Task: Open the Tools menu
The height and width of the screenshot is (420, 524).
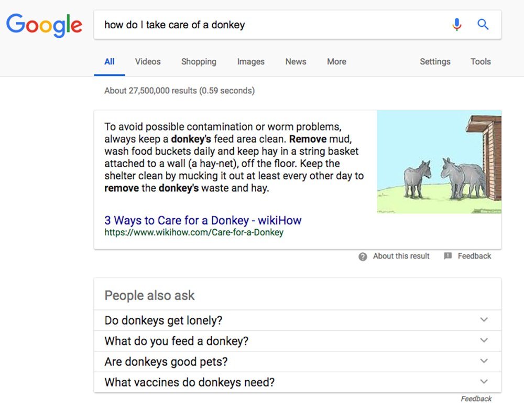Action: (x=481, y=61)
